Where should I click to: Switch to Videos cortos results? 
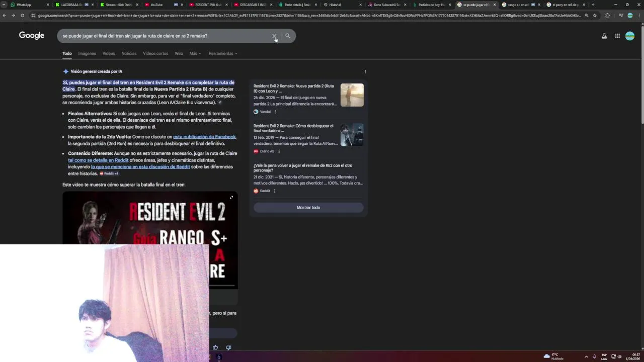(x=155, y=53)
